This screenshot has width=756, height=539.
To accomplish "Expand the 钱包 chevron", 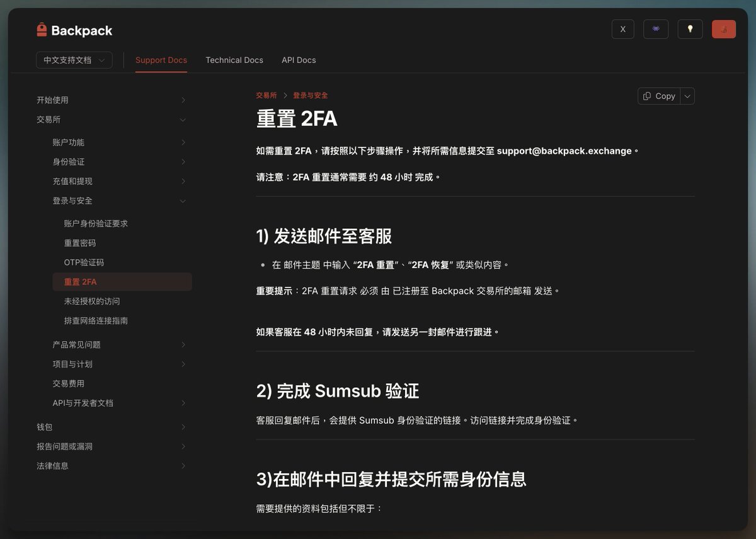I will (x=183, y=427).
